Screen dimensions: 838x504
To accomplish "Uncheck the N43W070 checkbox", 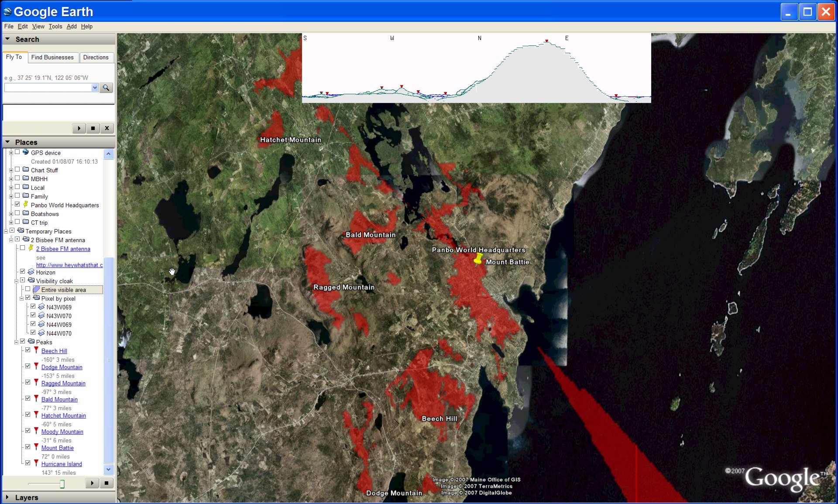I will pos(33,315).
